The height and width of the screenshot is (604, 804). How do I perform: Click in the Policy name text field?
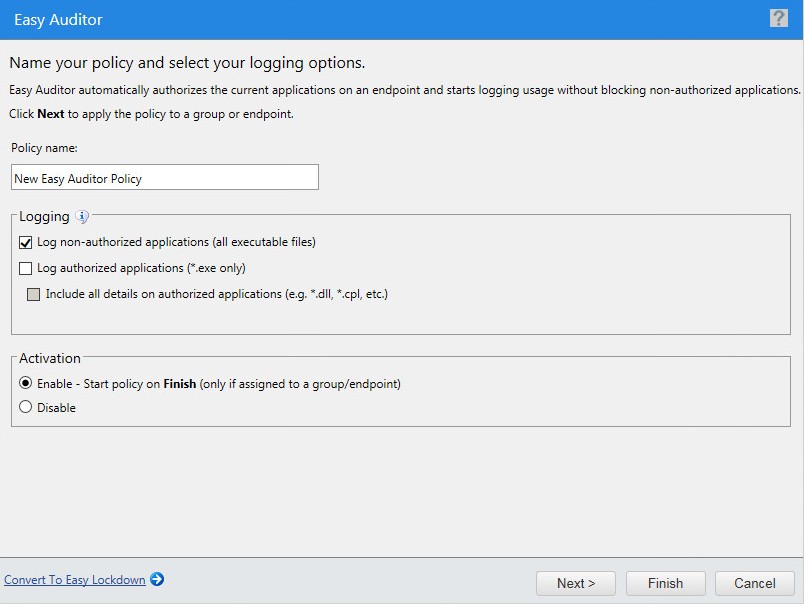tap(165, 178)
